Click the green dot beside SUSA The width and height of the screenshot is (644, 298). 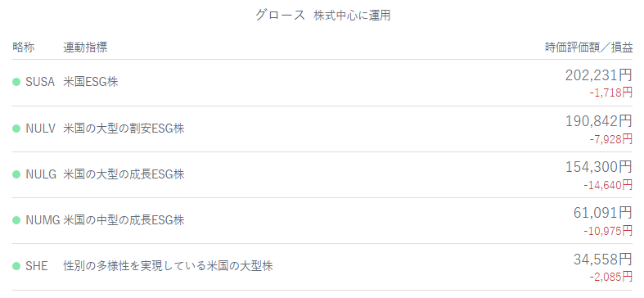click(16, 82)
